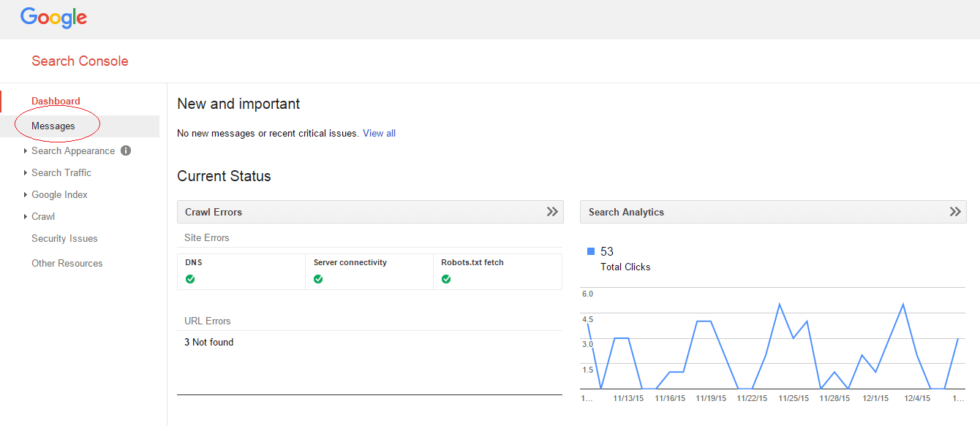Click the View all link

379,133
